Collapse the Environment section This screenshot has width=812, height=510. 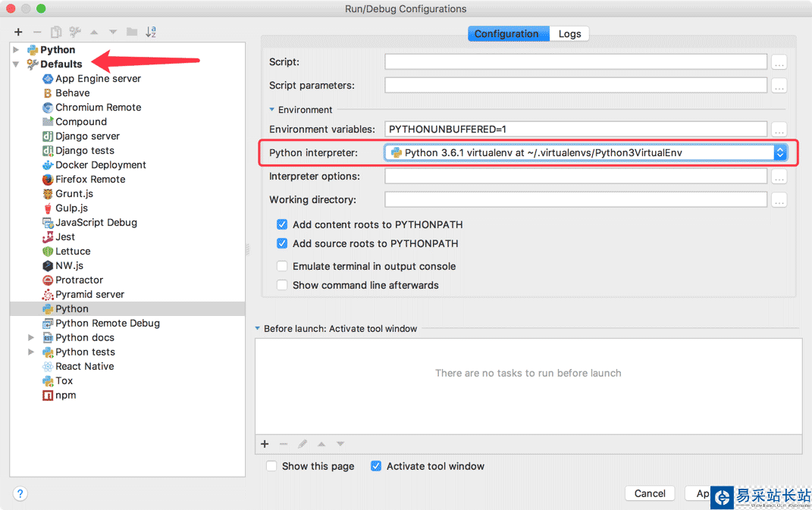pyautogui.click(x=272, y=110)
